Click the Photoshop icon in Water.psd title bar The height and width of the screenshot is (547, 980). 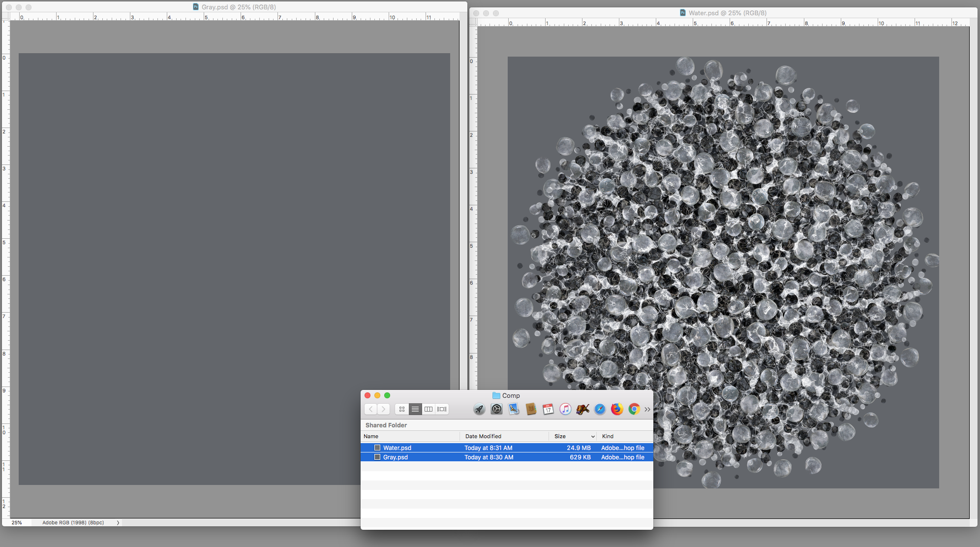(682, 13)
